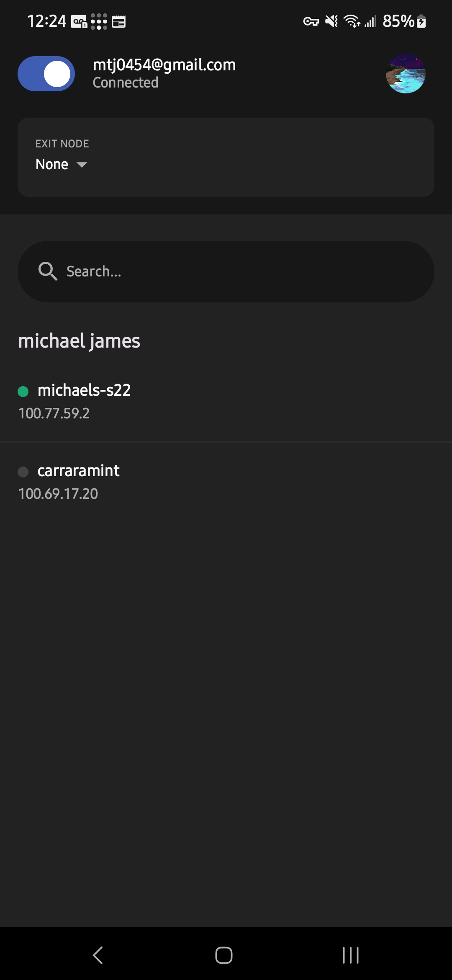Tap the search magnifier icon
This screenshot has height=980, width=452.
click(x=48, y=271)
